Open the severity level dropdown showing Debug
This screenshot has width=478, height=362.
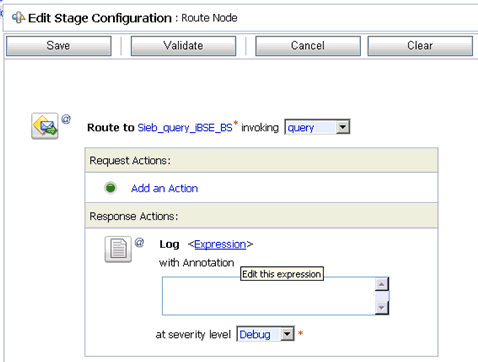coord(265,334)
